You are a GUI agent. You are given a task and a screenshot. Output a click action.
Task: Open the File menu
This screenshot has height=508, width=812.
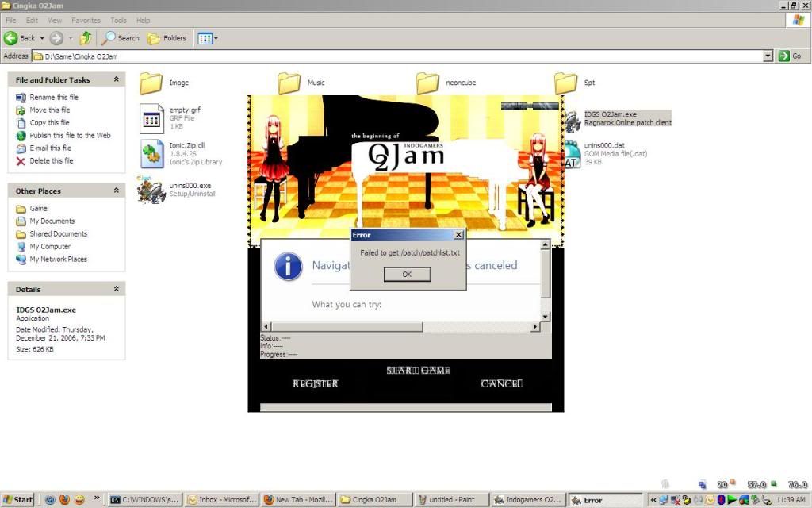pos(11,20)
